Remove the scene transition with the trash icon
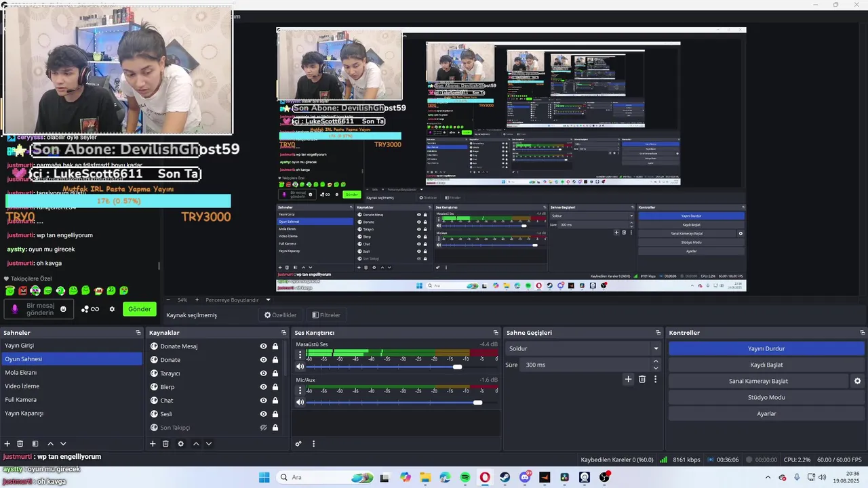 click(x=642, y=380)
